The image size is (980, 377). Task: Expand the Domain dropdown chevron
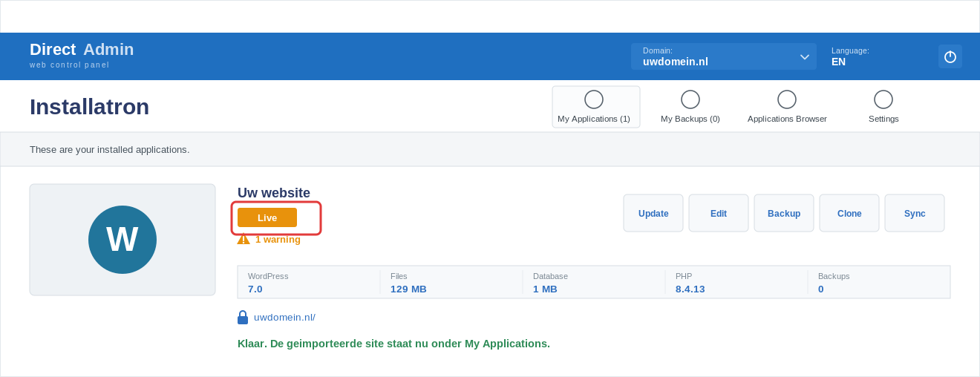tap(805, 56)
